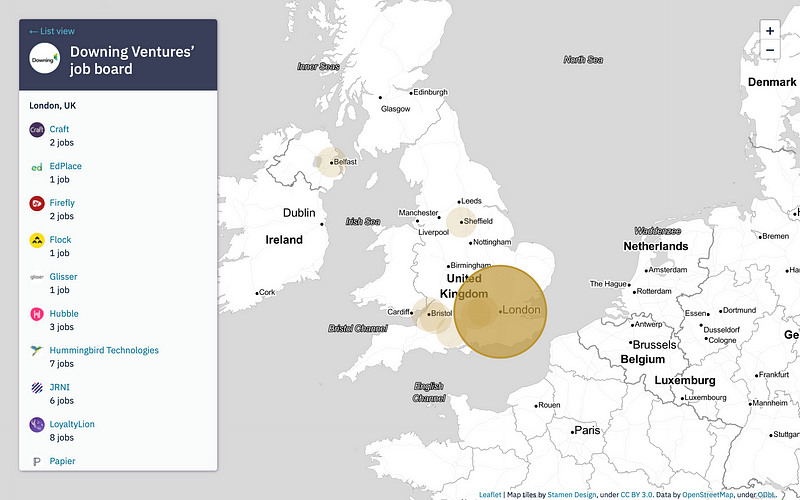Click the JRNI striped logo icon
The width and height of the screenshot is (800, 500).
coord(36,388)
